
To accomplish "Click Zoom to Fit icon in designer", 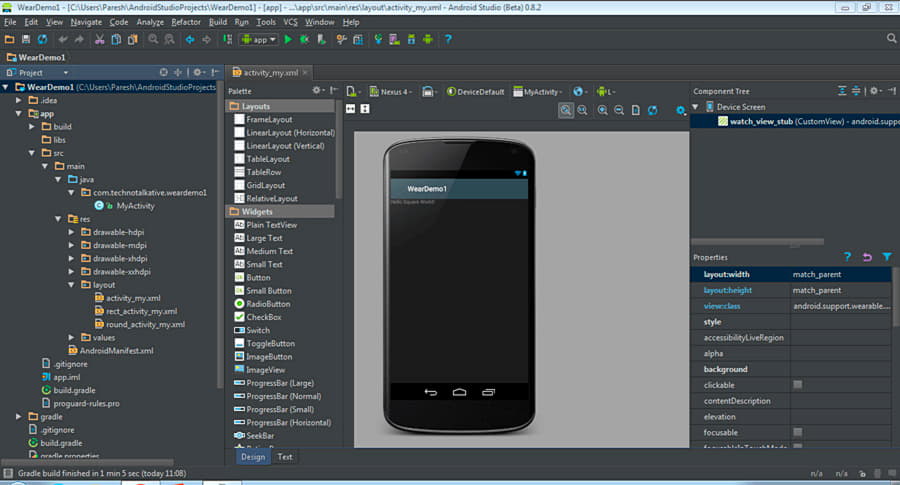I will [x=566, y=110].
